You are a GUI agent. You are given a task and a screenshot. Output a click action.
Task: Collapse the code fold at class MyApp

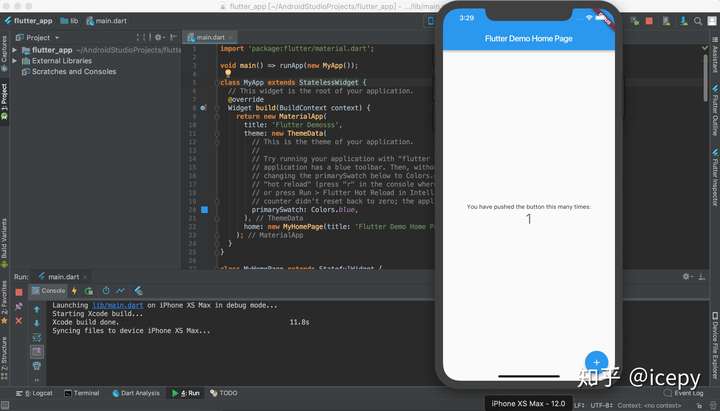click(217, 83)
